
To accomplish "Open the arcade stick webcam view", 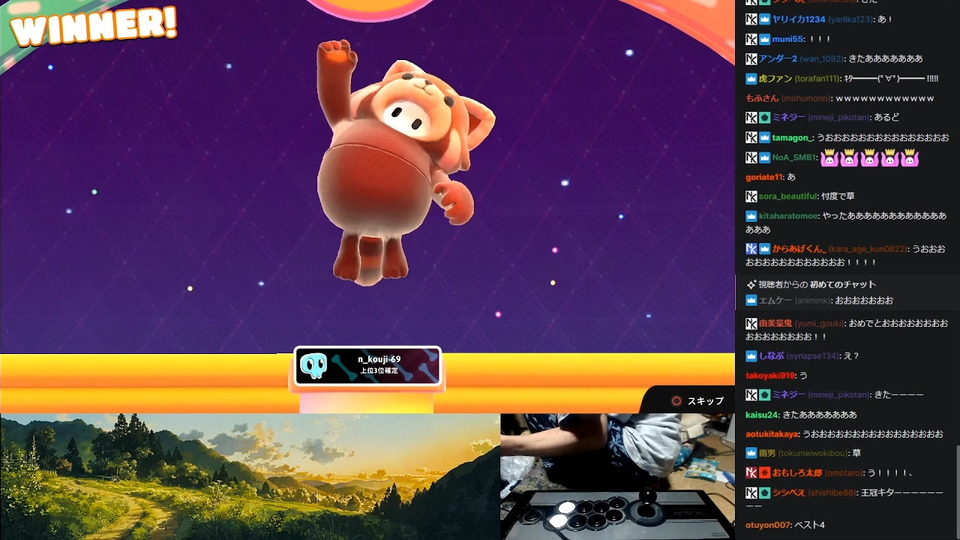I will click(617, 476).
